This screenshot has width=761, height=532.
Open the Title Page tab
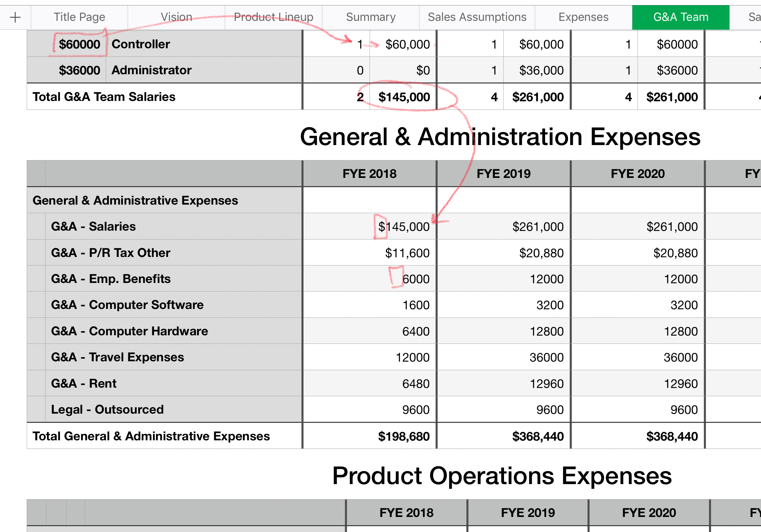[x=79, y=17]
